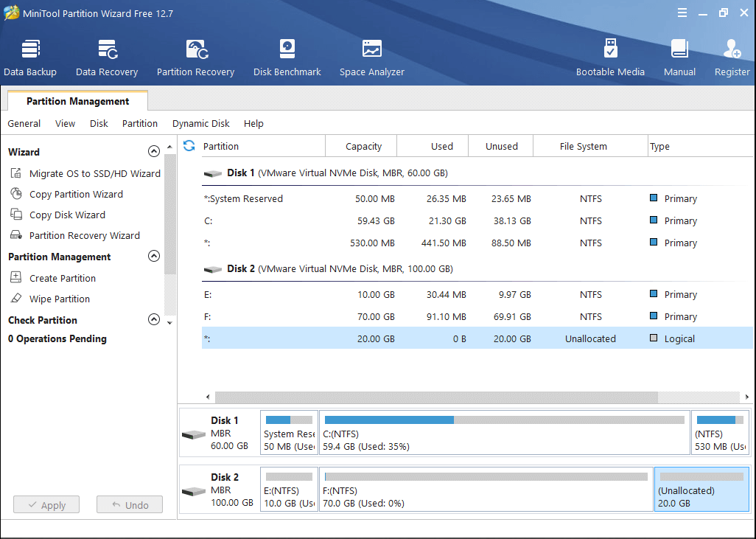Launch the Partition Recovery Wizard link

85,235
